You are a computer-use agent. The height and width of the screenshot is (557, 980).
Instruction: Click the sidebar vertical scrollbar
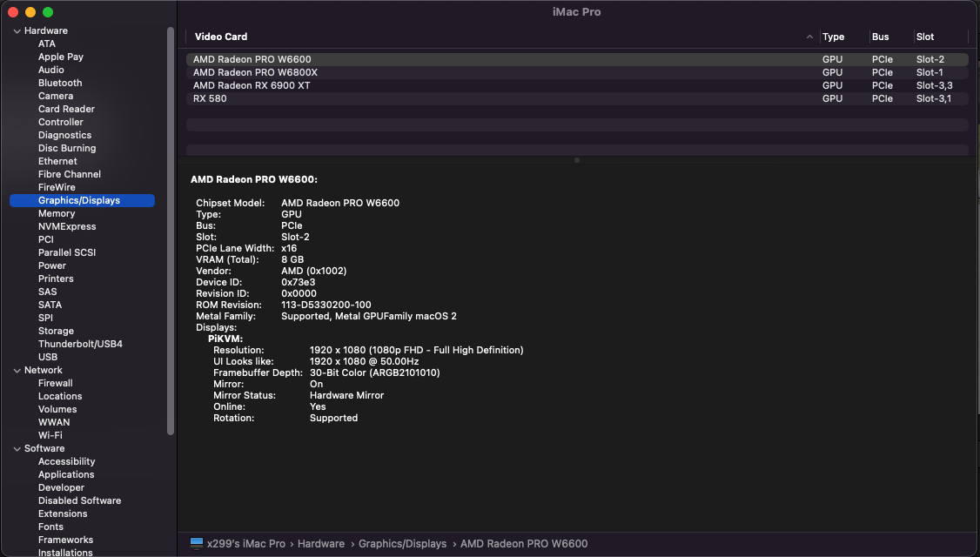coord(171,231)
